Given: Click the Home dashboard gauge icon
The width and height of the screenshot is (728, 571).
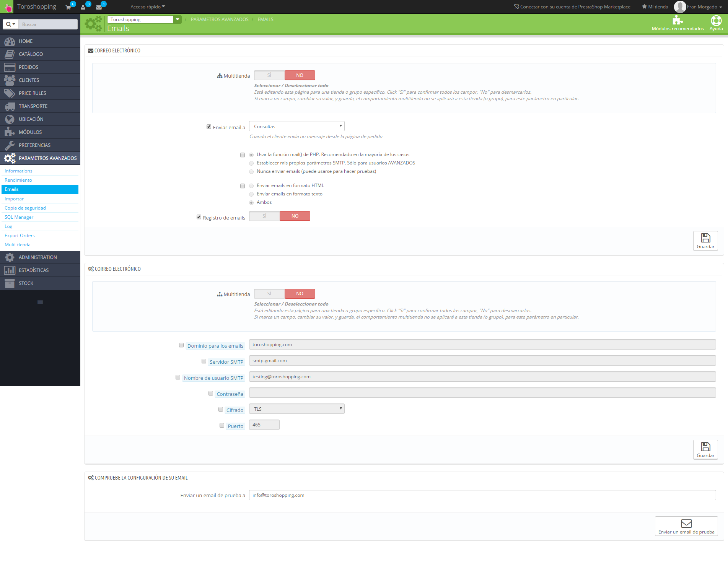Looking at the screenshot, I should pos(10,41).
